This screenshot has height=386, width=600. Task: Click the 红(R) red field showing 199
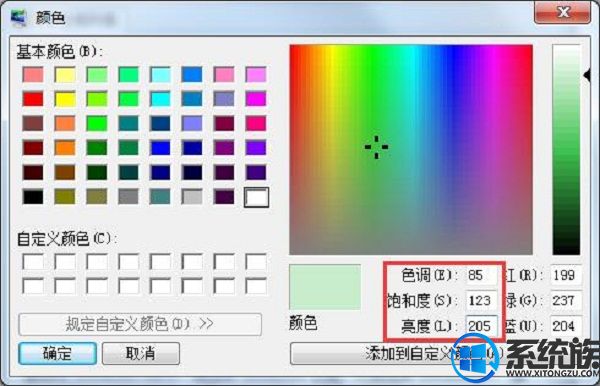pyautogui.click(x=566, y=275)
